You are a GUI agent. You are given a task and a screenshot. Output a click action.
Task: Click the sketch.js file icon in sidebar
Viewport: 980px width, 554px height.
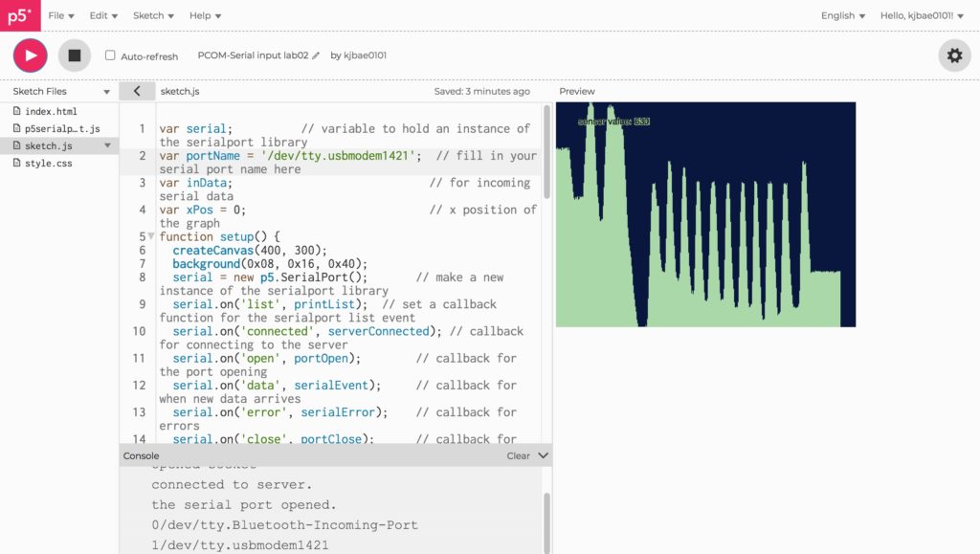click(17, 145)
